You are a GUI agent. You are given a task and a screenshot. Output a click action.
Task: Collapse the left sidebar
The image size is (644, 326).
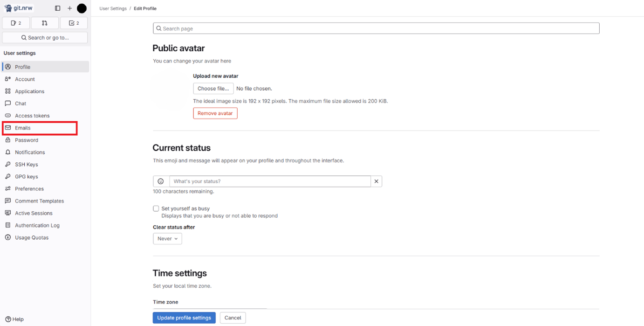coord(57,8)
